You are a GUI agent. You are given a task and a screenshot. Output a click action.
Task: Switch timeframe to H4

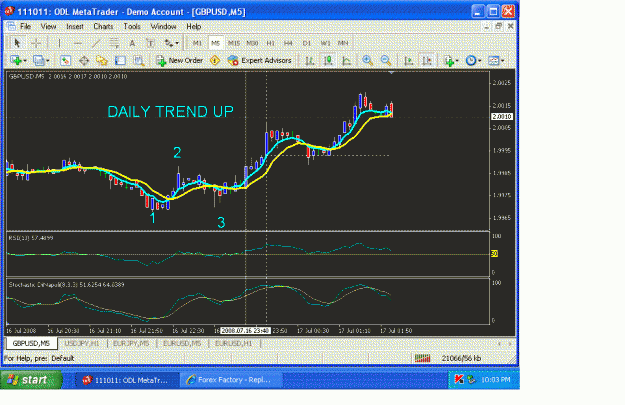click(288, 43)
